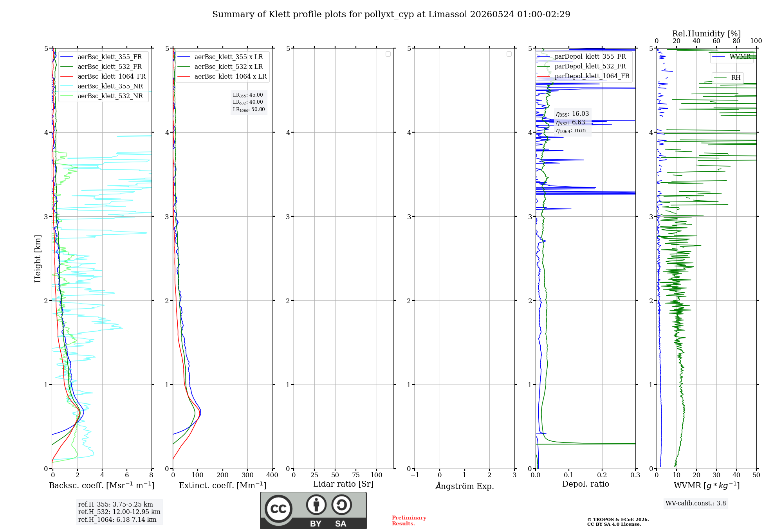Click tick label 0.3 on the depol ratio axis
Screen dimensions: 783x532
(x=635, y=475)
